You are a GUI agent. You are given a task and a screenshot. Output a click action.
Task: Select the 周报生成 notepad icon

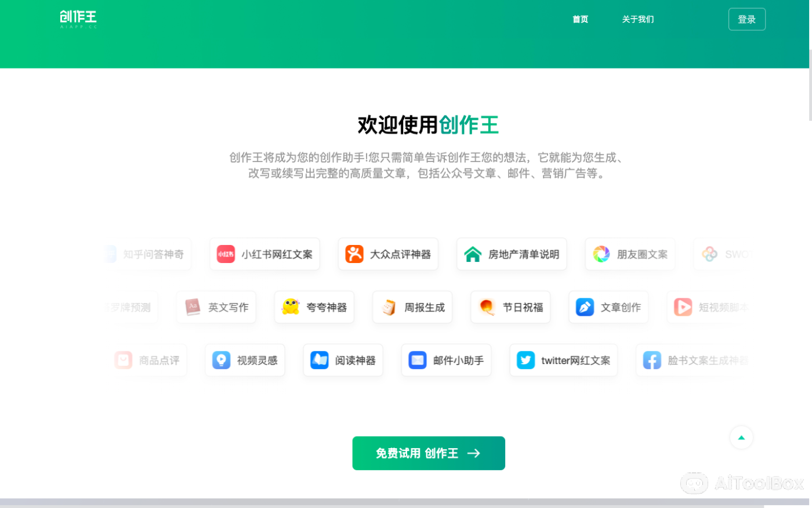click(x=387, y=307)
